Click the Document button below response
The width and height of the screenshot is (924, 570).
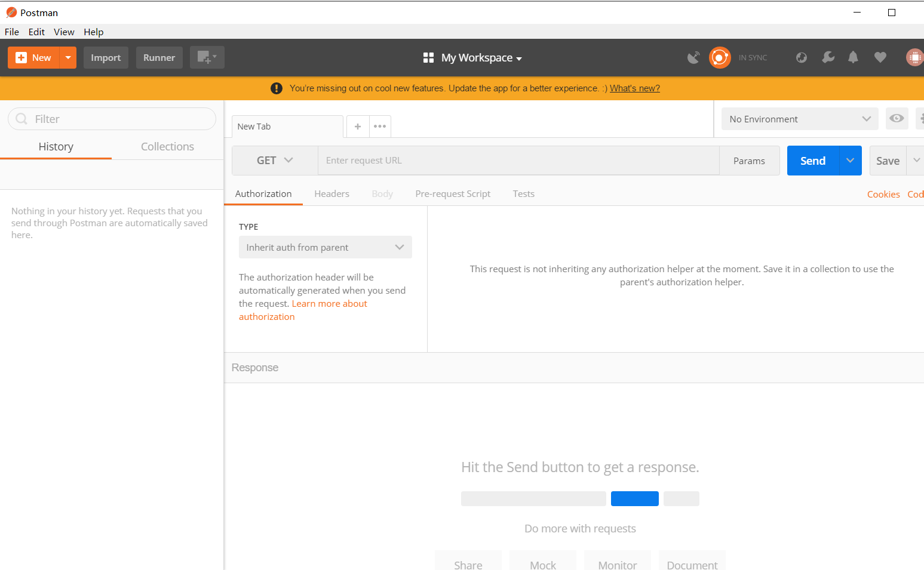[x=692, y=561]
